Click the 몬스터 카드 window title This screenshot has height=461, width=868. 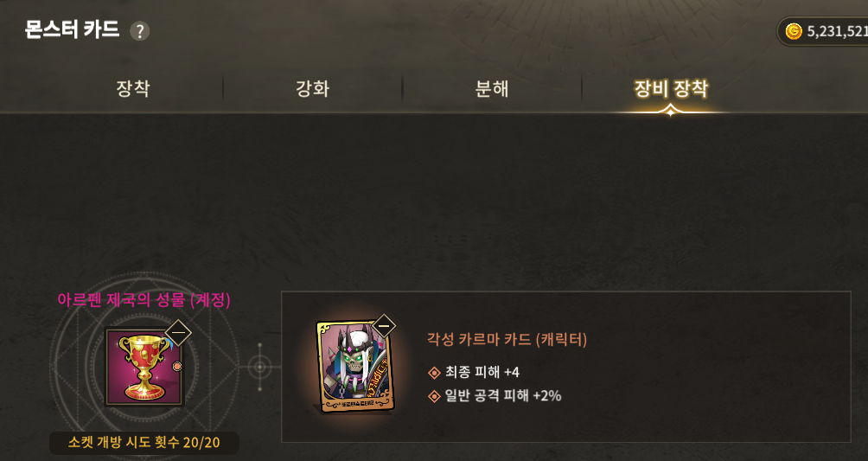(x=72, y=29)
